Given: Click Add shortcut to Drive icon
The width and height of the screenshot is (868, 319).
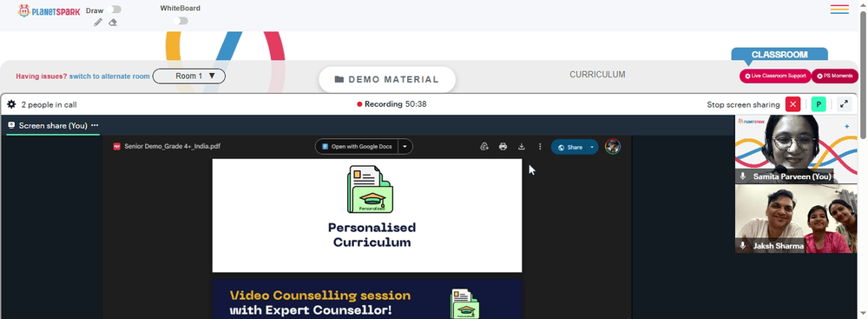Looking at the screenshot, I should (484, 147).
